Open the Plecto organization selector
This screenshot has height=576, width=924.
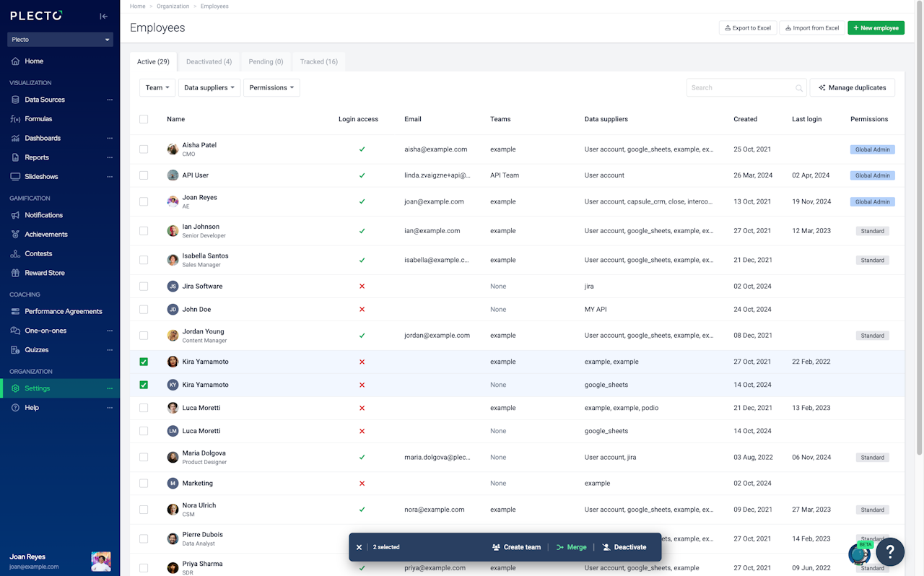(60, 40)
